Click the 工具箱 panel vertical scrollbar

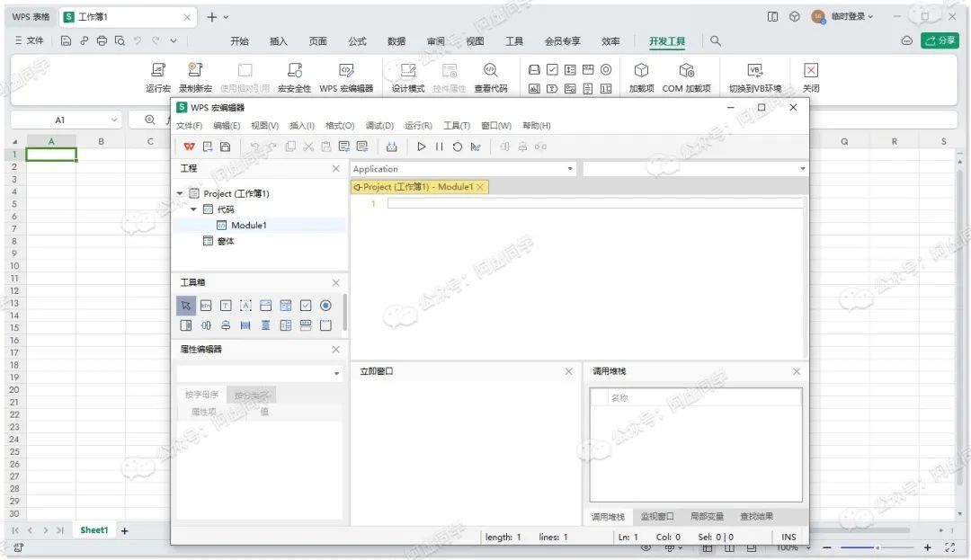coord(344,313)
